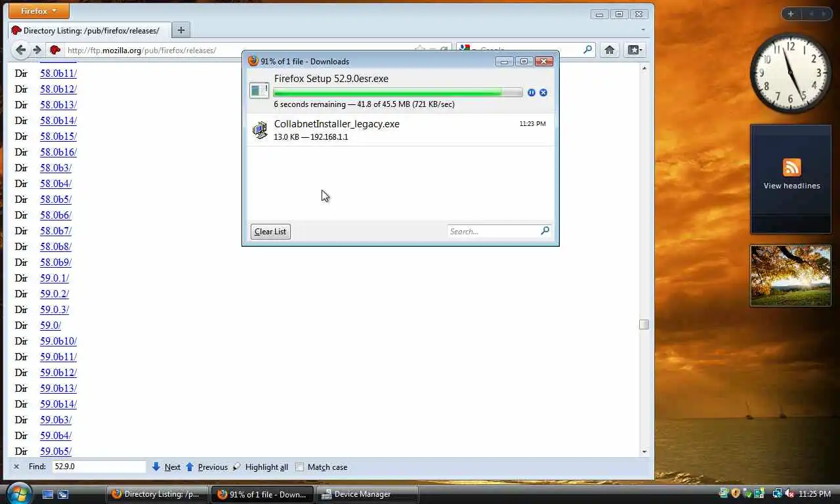Viewport: 840px width, 504px height.
Task: Open the 58.0b3/ directory link
Action: click(x=56, y=168)
